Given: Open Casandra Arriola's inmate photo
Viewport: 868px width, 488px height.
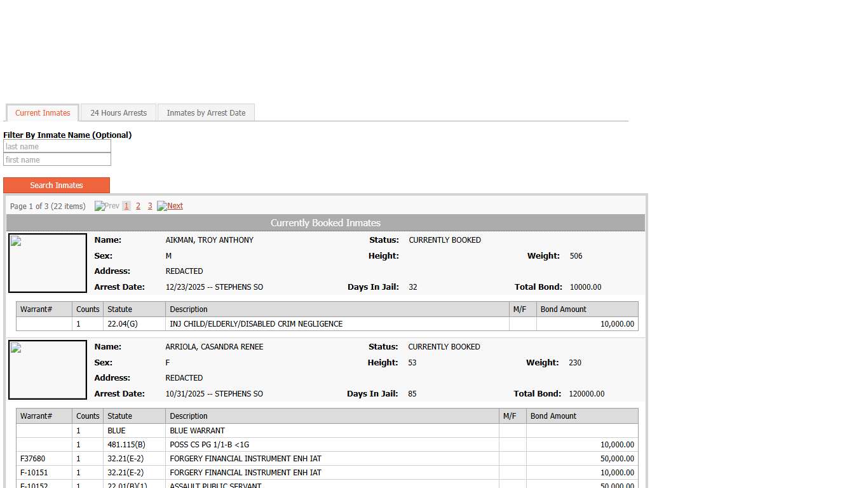Looking at the screenshot, I should coord(48,370).
